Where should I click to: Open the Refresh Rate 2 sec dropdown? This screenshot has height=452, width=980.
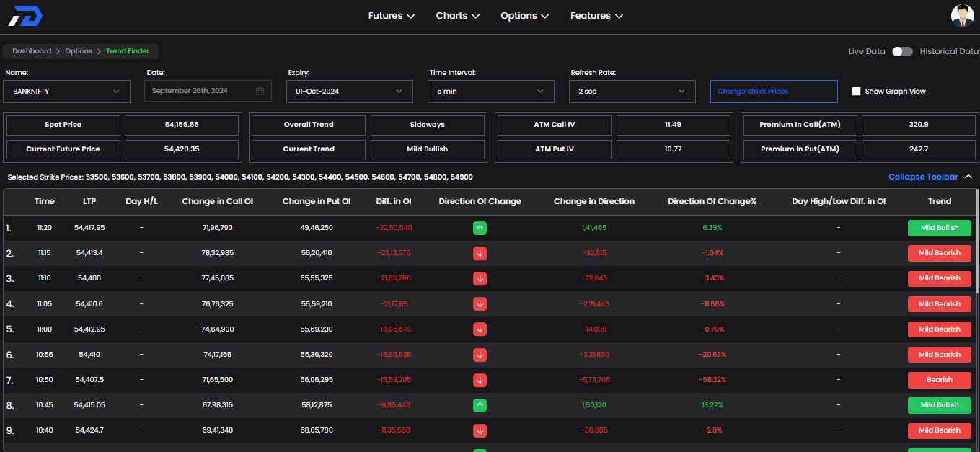(632, 92)
